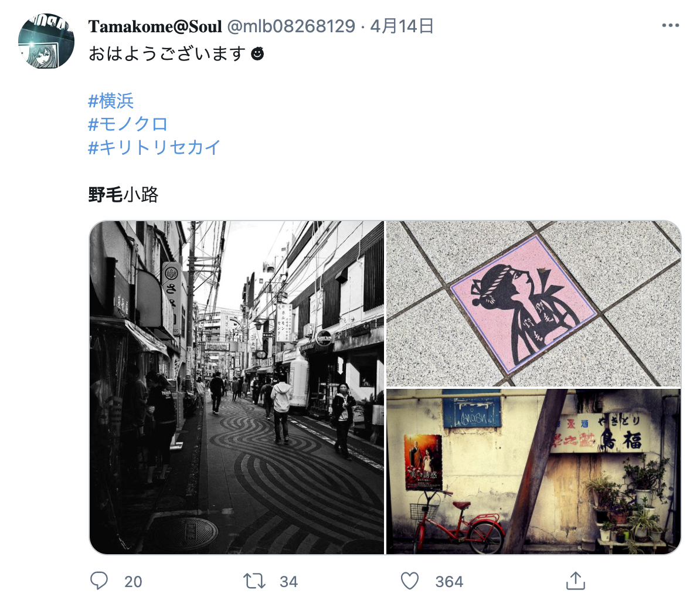Click the like count 364
Viewport: 700px width, 607px height.
(449, 582)
